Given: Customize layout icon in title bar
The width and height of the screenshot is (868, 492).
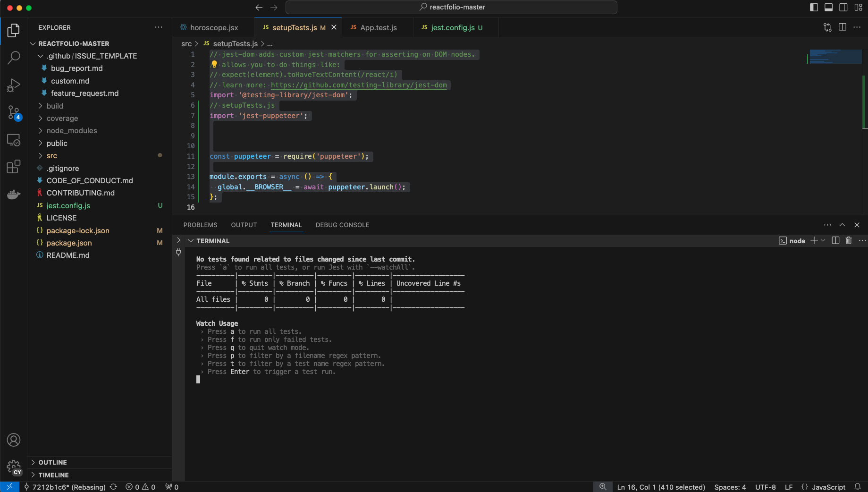Looking at the screenshot, I should click(859, 7).
